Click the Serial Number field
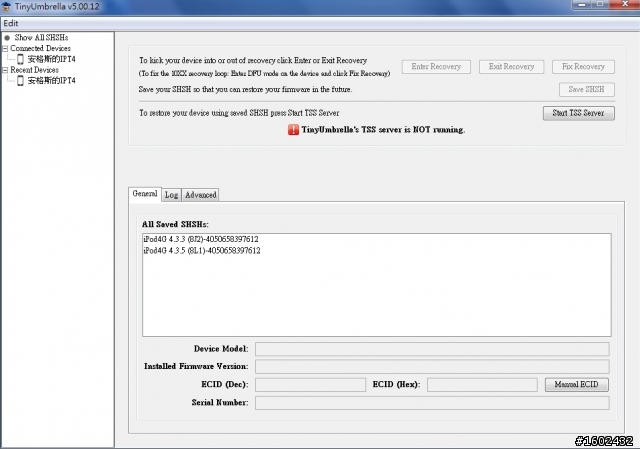 pyautogui.click(x=432, y=403)
